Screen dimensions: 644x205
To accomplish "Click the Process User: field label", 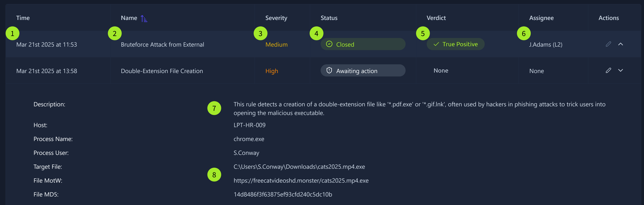I will (51, 153).
